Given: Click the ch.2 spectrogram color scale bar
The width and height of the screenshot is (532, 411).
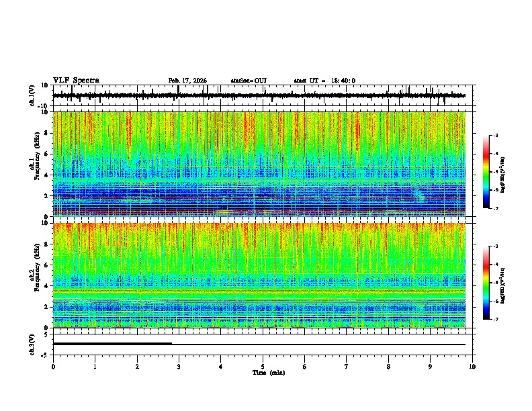Looking at the screenshot, I should (x=486, y=283).
